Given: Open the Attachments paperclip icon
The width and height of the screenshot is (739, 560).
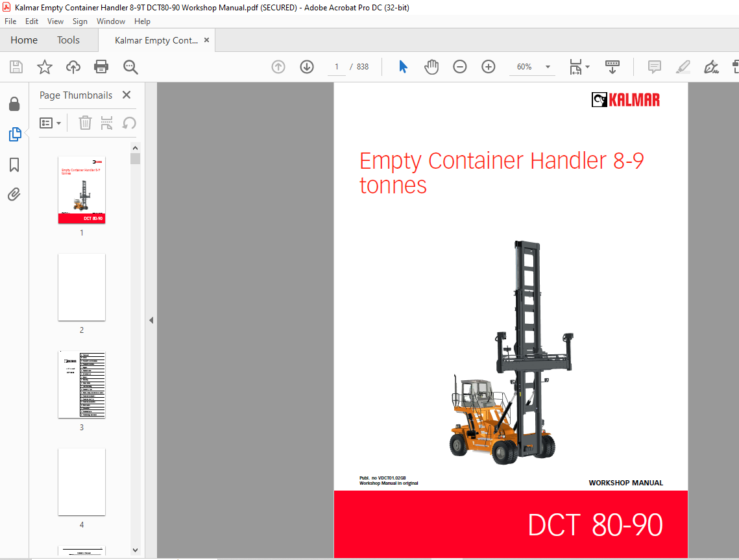Looking at the screenshot, I should 15,194.
